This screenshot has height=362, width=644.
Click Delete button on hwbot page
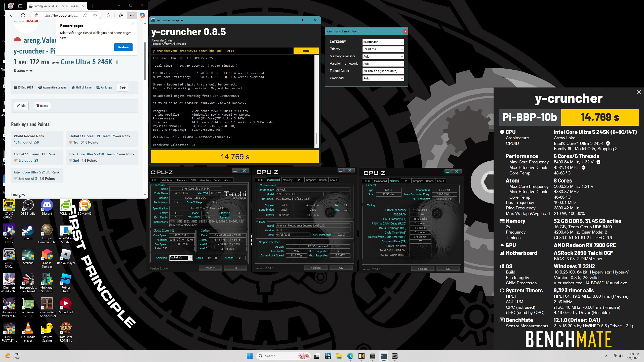point(42,106)
